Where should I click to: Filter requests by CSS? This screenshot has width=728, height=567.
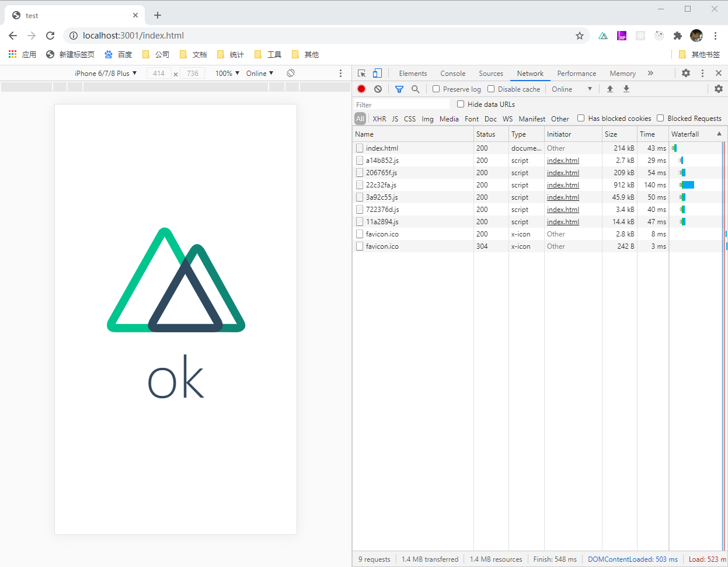[410, 119]
